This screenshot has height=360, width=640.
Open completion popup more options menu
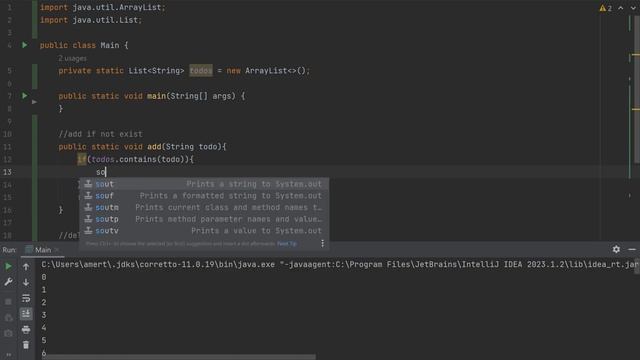coord(322,243)
